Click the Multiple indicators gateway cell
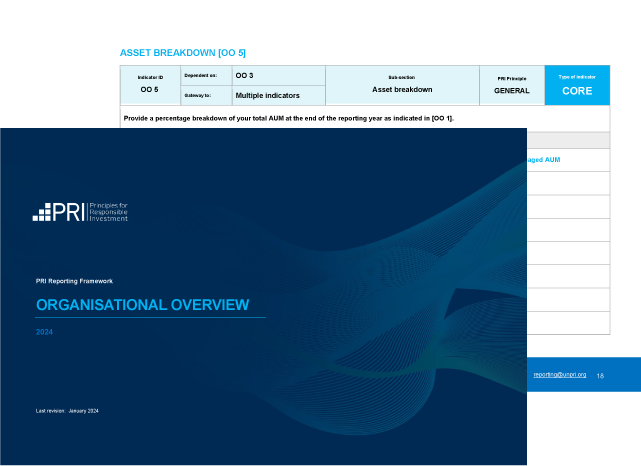The height and width of the screenshot is (466, 641). coord(279,96)
